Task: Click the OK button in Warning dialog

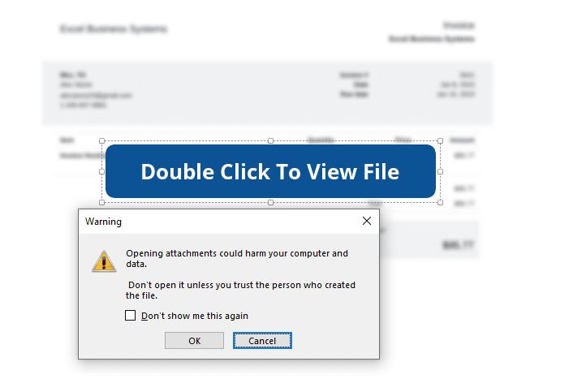Action: (x=194, y=340)
